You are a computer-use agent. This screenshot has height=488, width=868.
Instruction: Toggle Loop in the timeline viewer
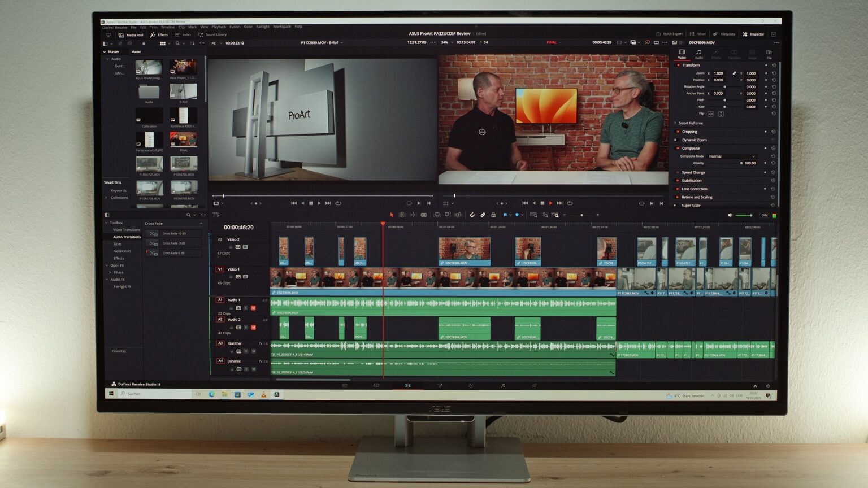[x=570, y=203]
